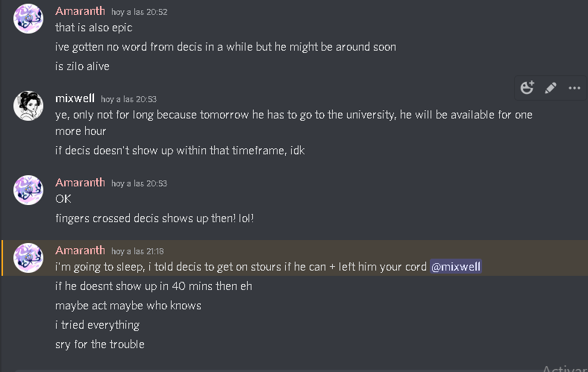This screenshot has width=588, height=372.
Task: Click the message "fingers crossed decis shows up then! lol!"
Action: point(154,218)
